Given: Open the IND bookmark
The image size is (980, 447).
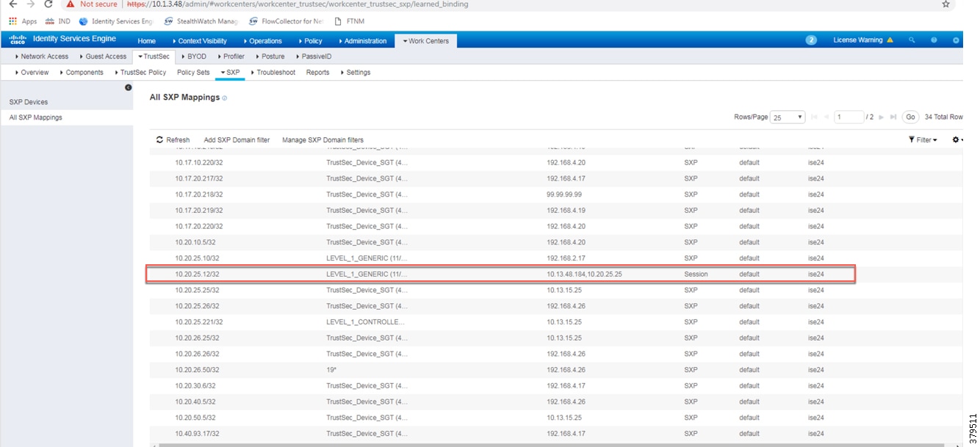Looking at the screenshot, I should point(58,21).
